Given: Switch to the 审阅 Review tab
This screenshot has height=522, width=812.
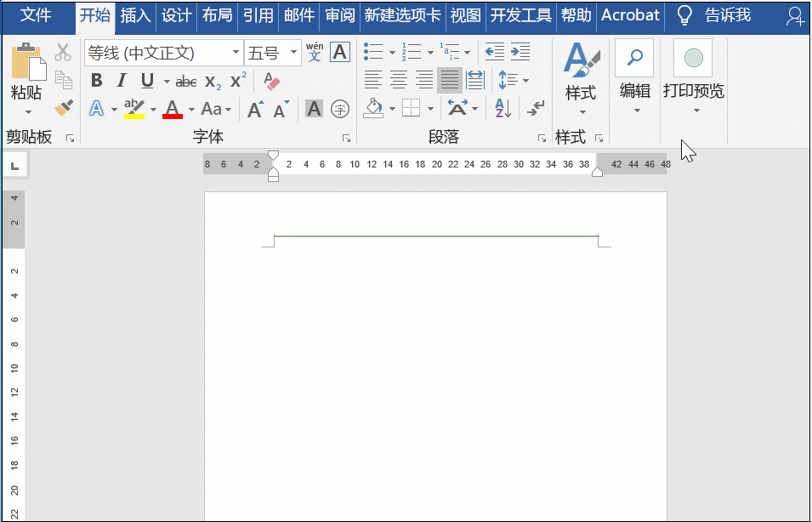Looking at the screenshot, I should coord(340,15).
